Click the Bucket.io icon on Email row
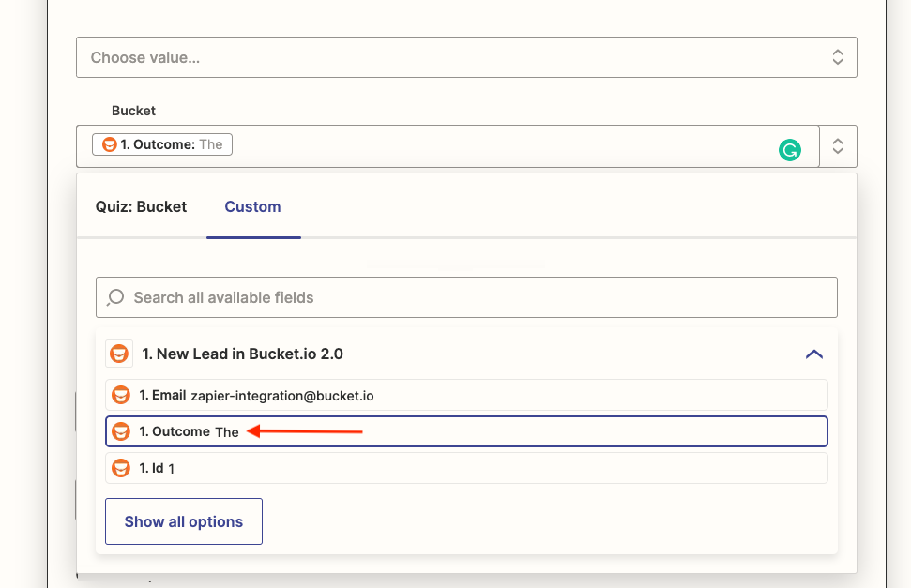Image resolution: width=911 pixels, height=588 pixels. (120, 395)
